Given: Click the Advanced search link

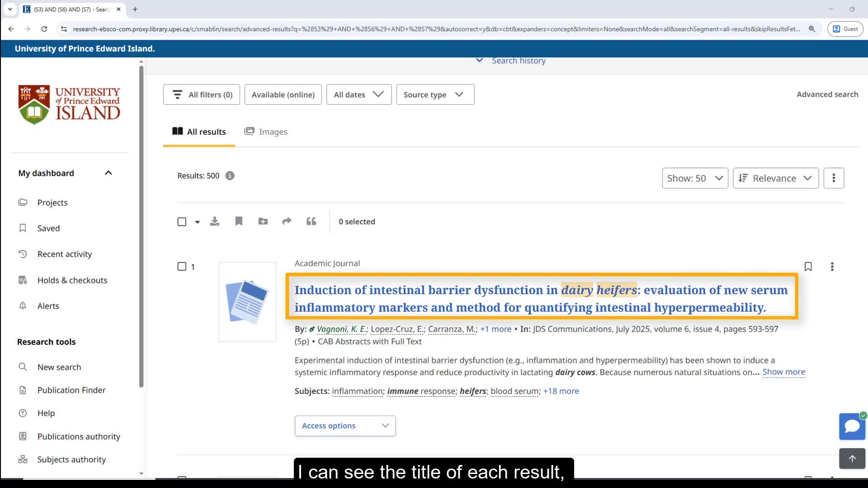Looking at the screenshot, I should click(827, 94).
